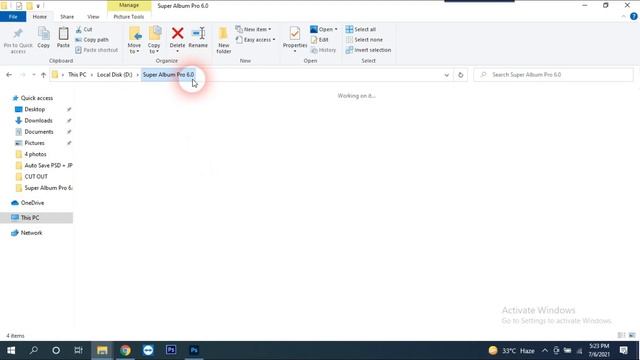Select Quick access in navigation pane
This screenshot has height=360, width=640.
(x=37, y=98)
